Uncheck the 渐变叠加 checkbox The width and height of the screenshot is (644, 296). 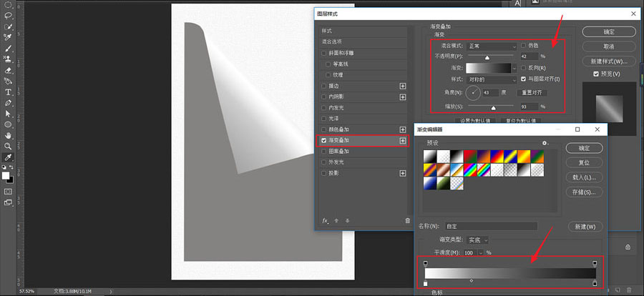(324, 140)
